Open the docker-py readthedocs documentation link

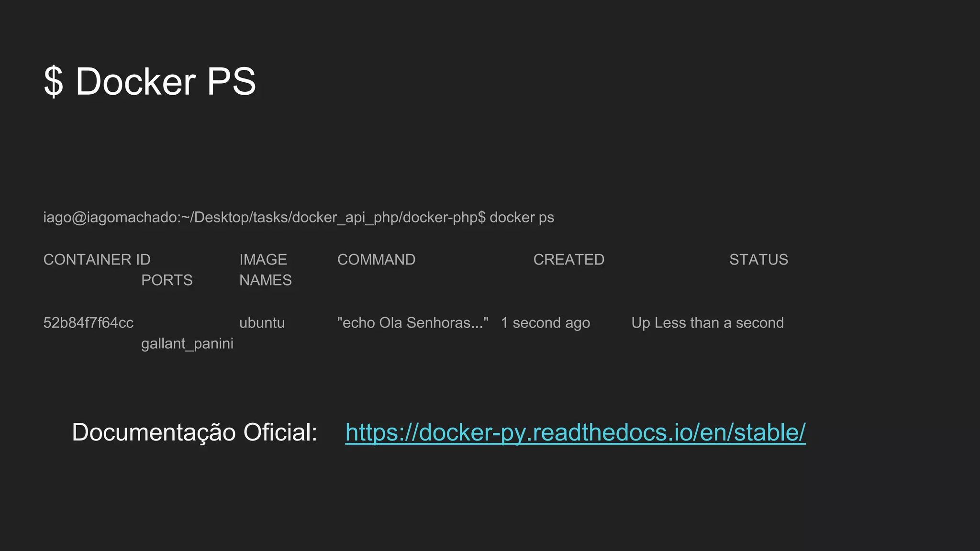[x=575, y=432]
